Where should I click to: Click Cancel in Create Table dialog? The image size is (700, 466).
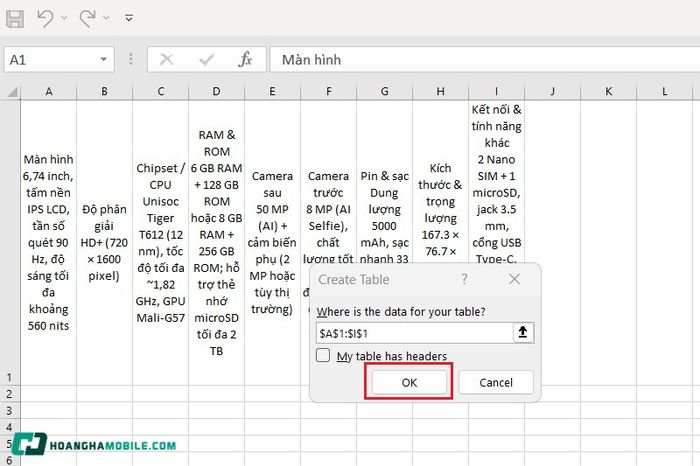(496, 382)
